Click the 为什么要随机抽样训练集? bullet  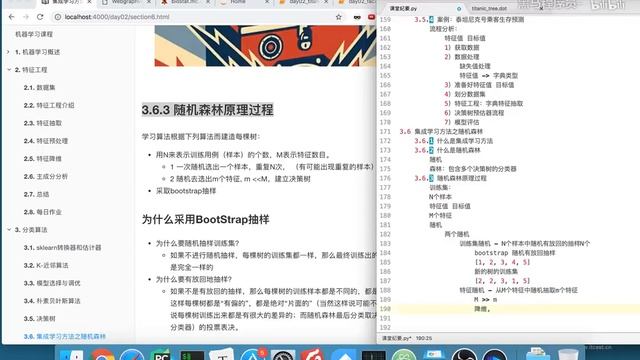point(197,243)
